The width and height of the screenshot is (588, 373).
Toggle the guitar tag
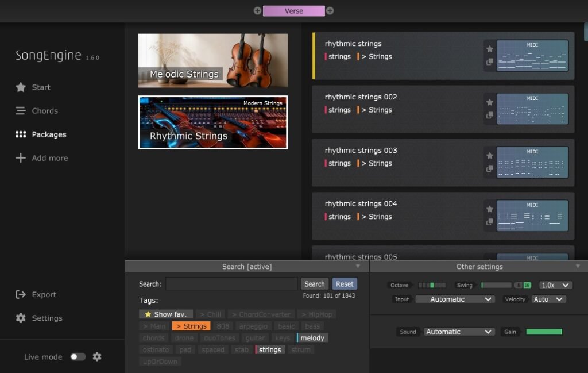[255, 338]
